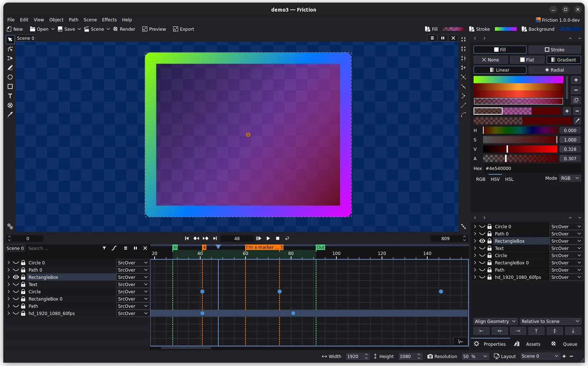
Task: Open the SrcOver blend dropdown for Circle 0
Action: coord(132,263)
